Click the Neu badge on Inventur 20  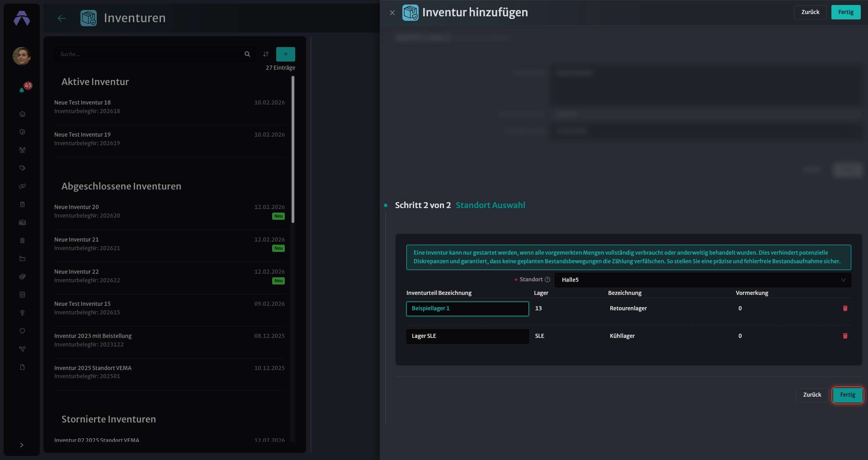[x=278, y=216]
